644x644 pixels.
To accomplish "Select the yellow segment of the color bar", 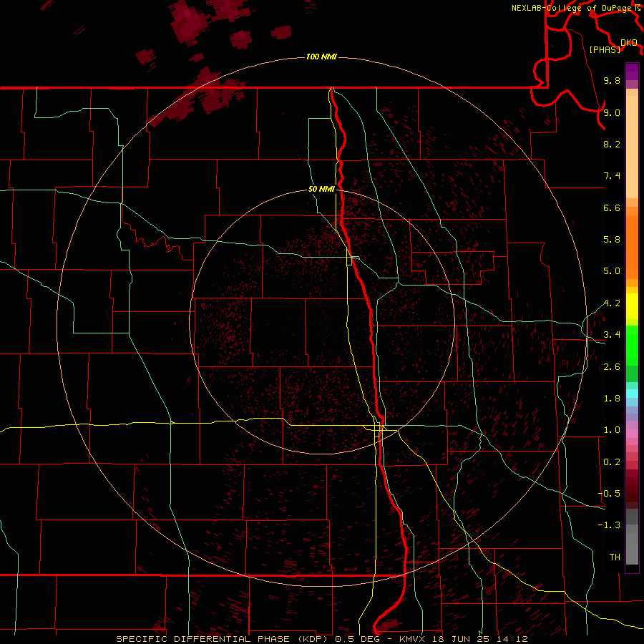I will pos(632,306).
